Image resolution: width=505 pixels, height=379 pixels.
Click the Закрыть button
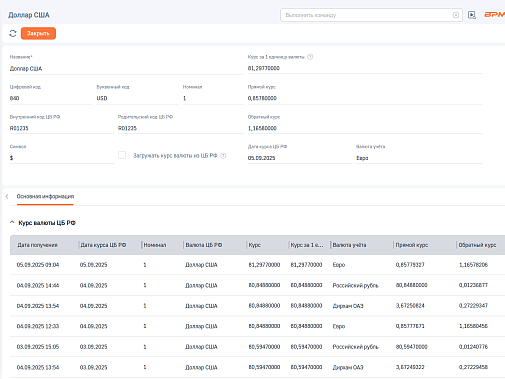pyautogui.click(x=38, y=33)
